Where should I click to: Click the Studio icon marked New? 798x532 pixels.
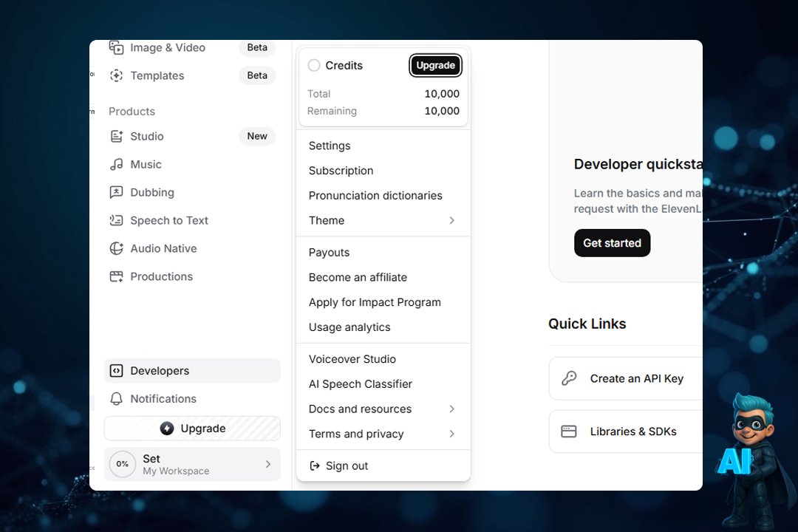[x=116, y=136]
